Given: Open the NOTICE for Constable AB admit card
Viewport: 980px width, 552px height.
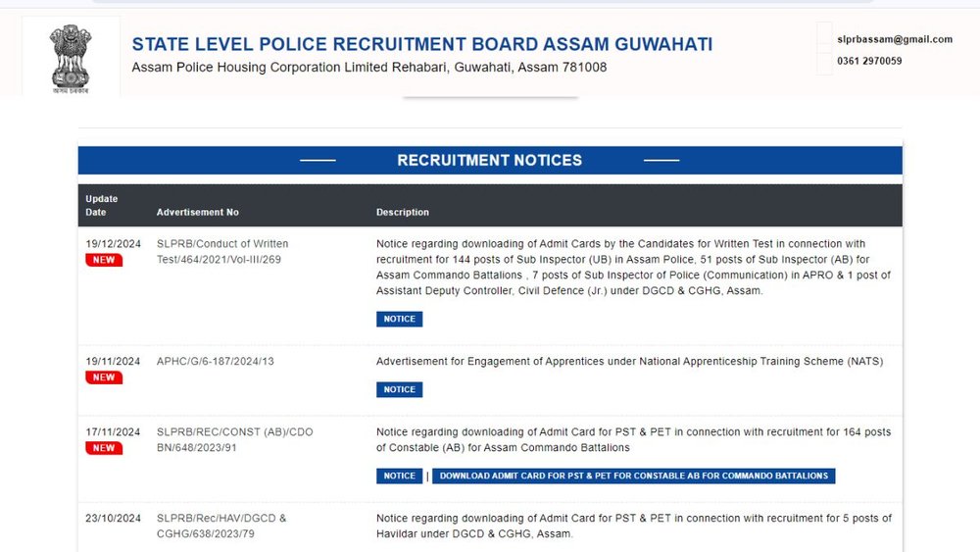Looking at the screenshot, I should [x=399, y=476].
